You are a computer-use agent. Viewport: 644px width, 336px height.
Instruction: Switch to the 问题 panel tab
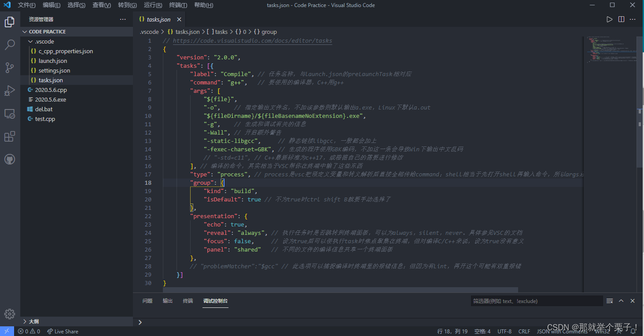(147, 301)
